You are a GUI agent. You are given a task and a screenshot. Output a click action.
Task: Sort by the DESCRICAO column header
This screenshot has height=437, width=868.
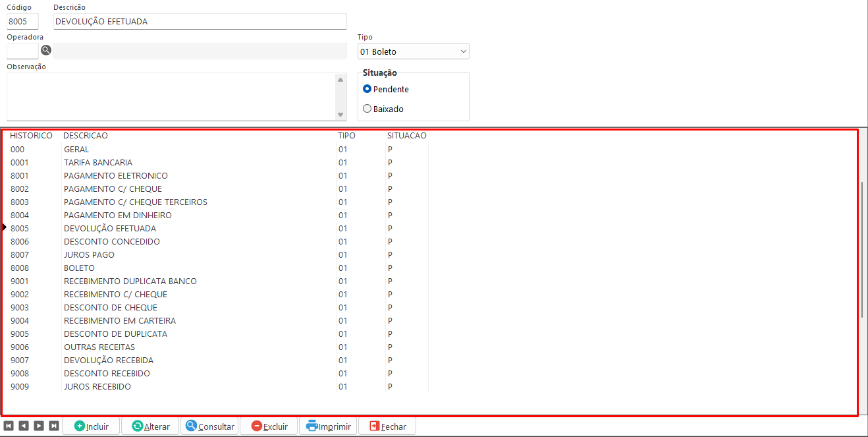click(x=86, y=136)
